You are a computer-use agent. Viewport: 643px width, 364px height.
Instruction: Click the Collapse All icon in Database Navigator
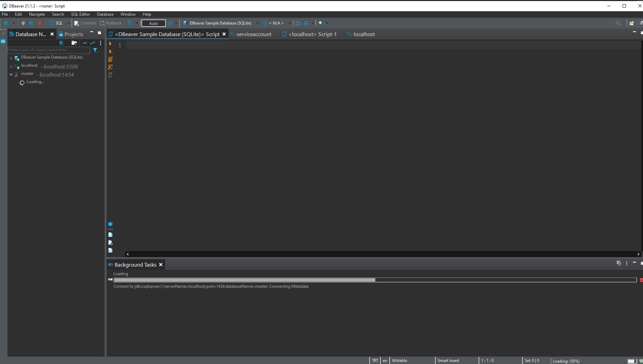pos(85,43)
